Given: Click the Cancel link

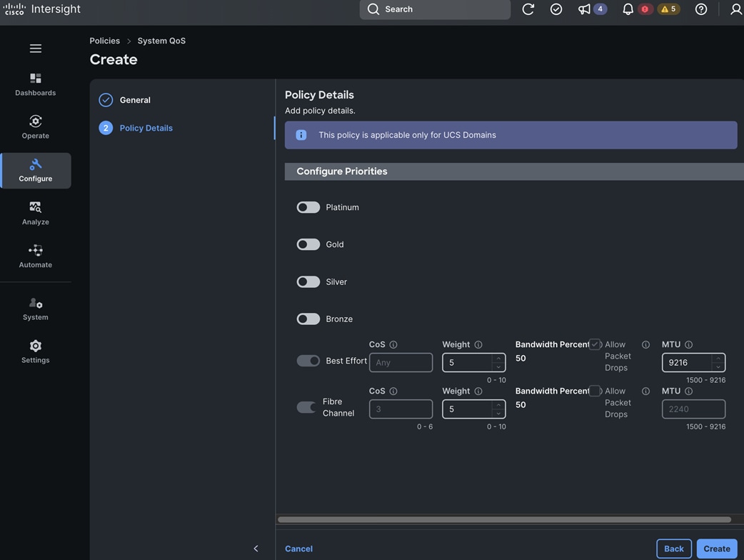Looking at the screenshot, I should [x=298, y=549].
